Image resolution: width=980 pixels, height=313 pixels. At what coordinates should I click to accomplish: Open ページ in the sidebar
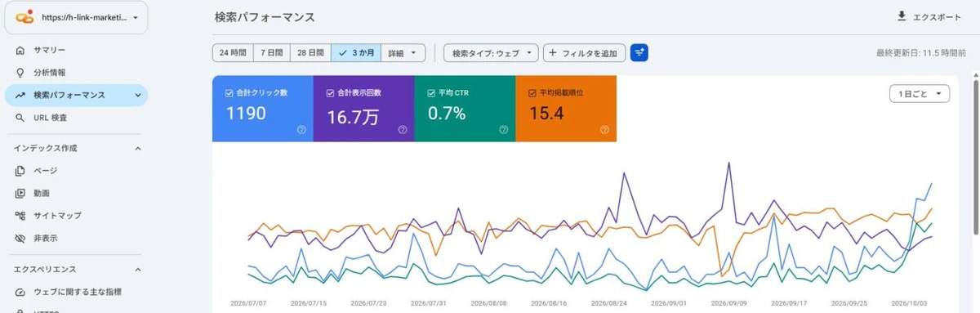76,171
